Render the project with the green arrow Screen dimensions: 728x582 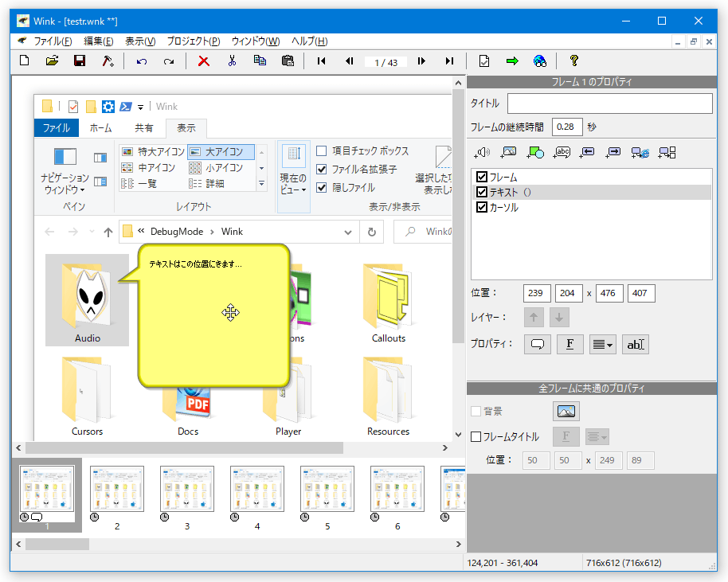[512, 61]
